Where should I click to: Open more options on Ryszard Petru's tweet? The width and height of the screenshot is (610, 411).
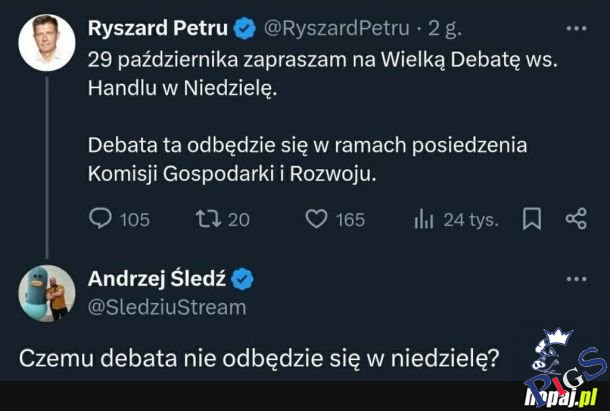pos(576,25)
